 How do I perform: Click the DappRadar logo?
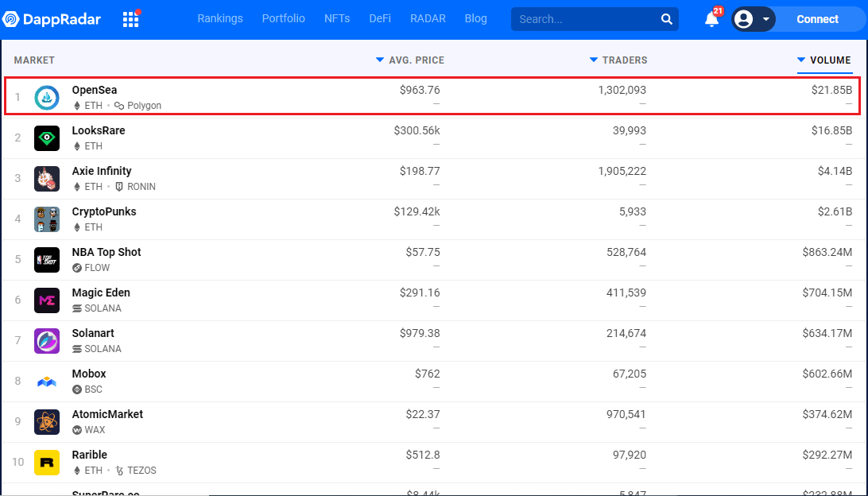pos(51,19)
